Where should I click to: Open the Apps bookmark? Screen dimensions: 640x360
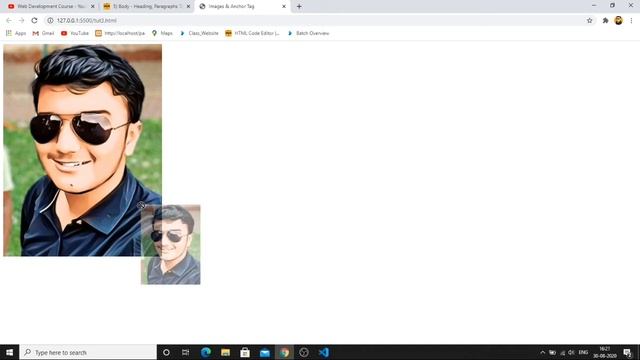point(16,33)
